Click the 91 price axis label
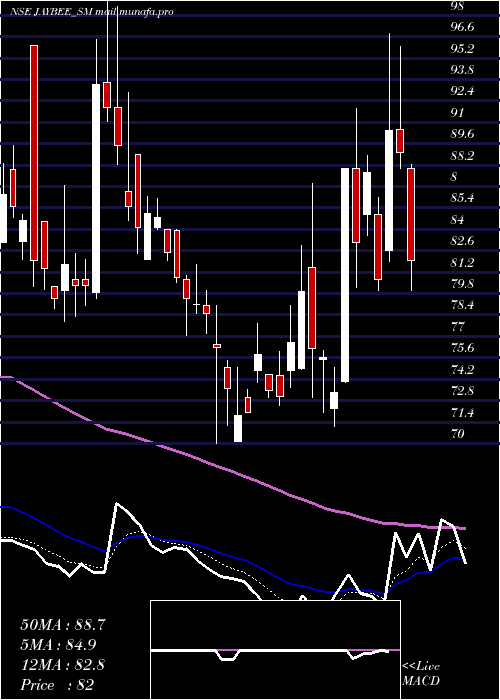The width and height of the screenshot is (500, 700). (458, 113)
